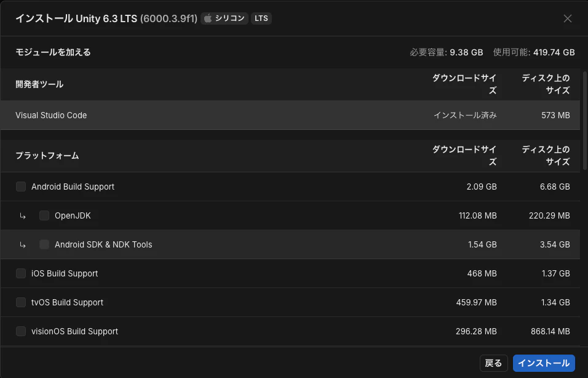This screenshot has width=588, height=378.
Task: Click the LTS badge next to the title
Action: (x=261, y=18)
